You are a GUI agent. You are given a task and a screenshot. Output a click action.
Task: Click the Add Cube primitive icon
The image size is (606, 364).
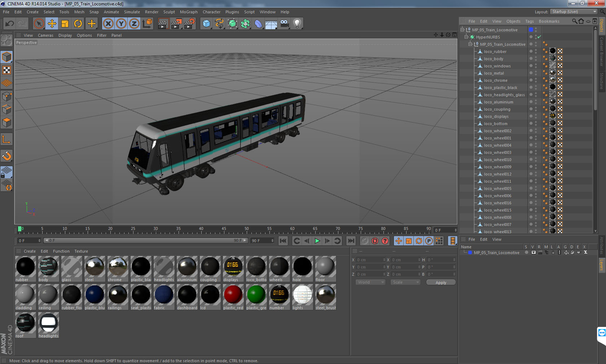point(206,23)
